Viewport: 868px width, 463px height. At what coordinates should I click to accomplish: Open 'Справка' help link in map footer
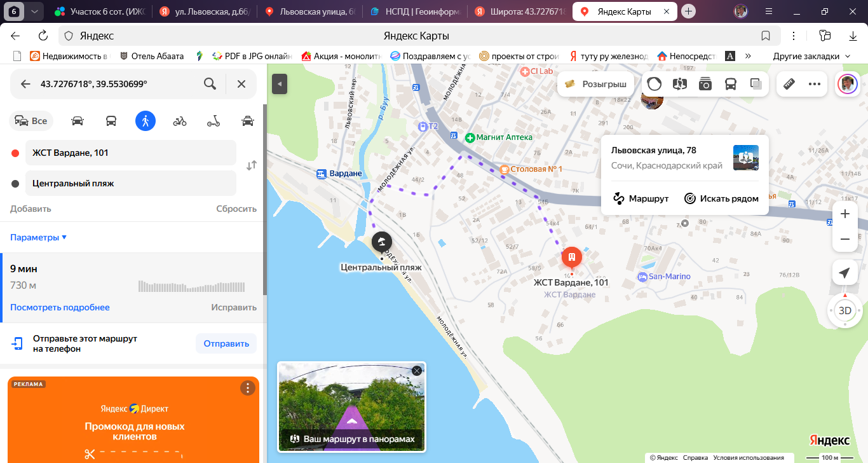695,457
